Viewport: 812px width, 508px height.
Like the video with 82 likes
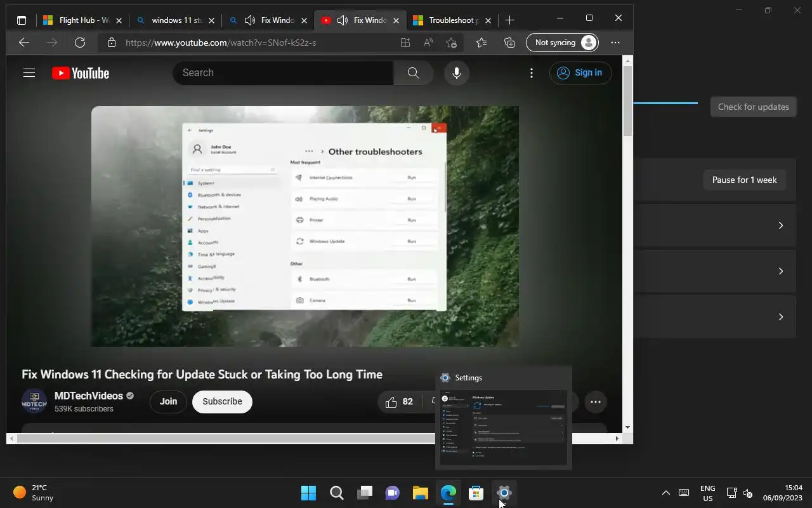[399, 402]
